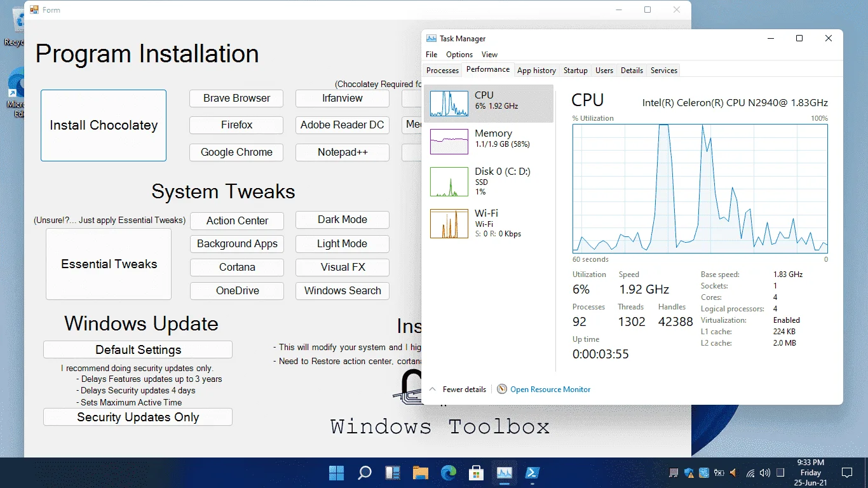868x488 pixels.
Task: Open the Options menu in Task Manager
Action: 459,55
